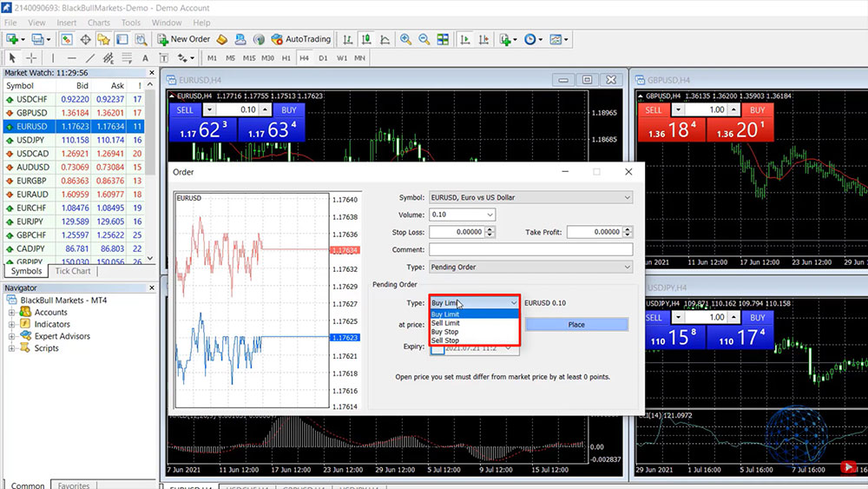Click the Zoom In magnifier icon

[x=405, y=39]
